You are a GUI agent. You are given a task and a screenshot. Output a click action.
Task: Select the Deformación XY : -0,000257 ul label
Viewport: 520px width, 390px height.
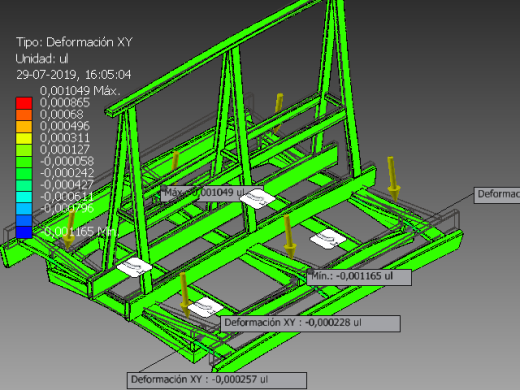click(217, 380)
